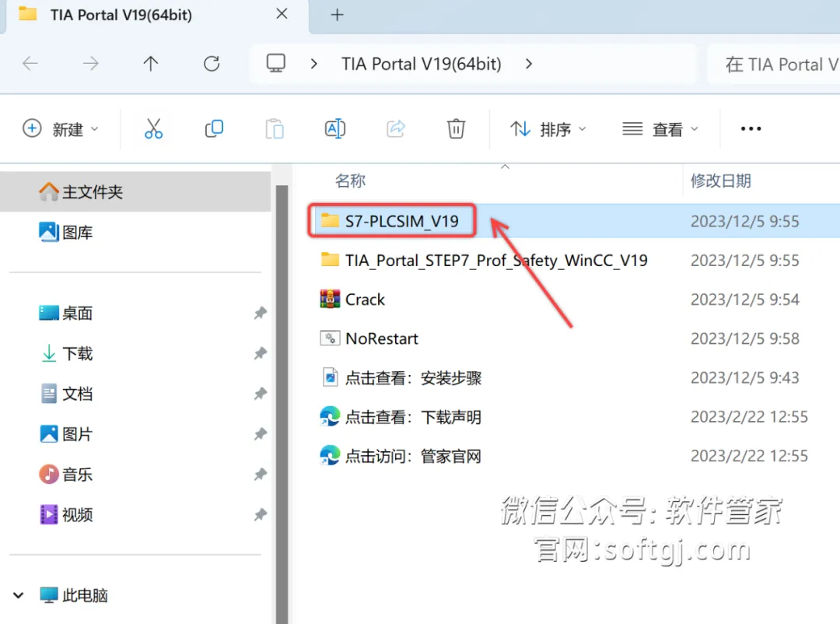Go back with the left arrow
The height and width of the screenshot is (624, 840).
[x=30, y=64]
